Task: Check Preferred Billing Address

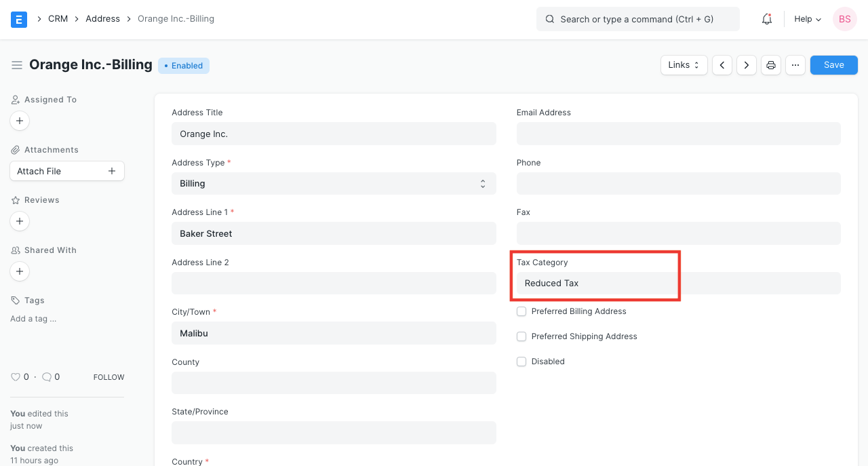Action: click(521, 311)
